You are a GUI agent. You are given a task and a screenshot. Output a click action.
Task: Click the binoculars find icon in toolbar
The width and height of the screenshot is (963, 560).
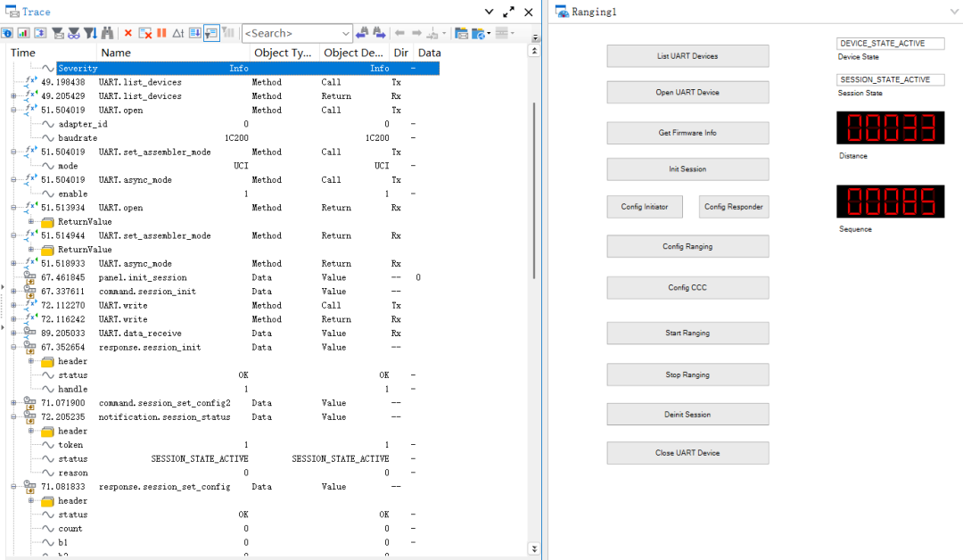pyautogui.click(x=108, y=33)
